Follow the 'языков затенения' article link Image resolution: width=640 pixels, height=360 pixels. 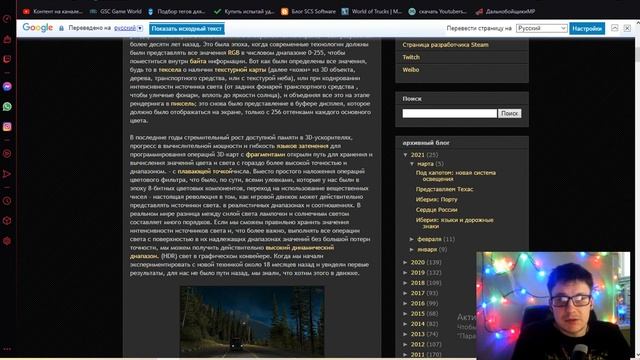pyautogui.click(x=302, y=146)
